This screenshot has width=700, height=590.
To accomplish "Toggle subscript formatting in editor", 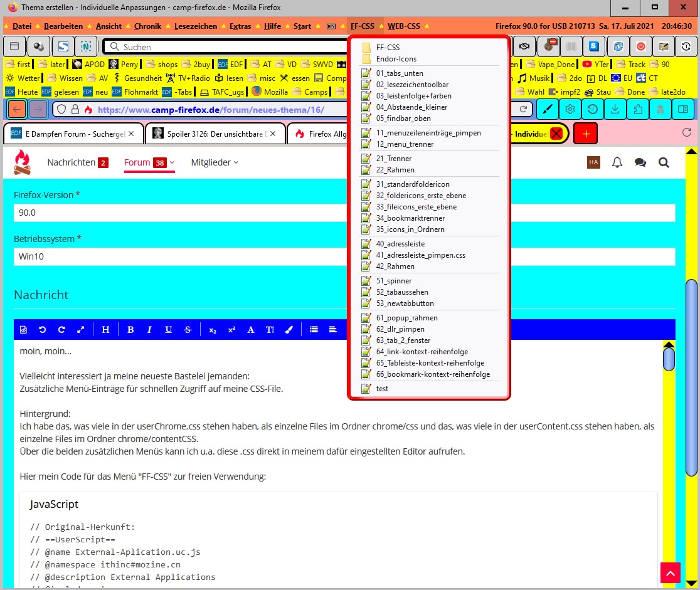I will [x=213, y=330].
